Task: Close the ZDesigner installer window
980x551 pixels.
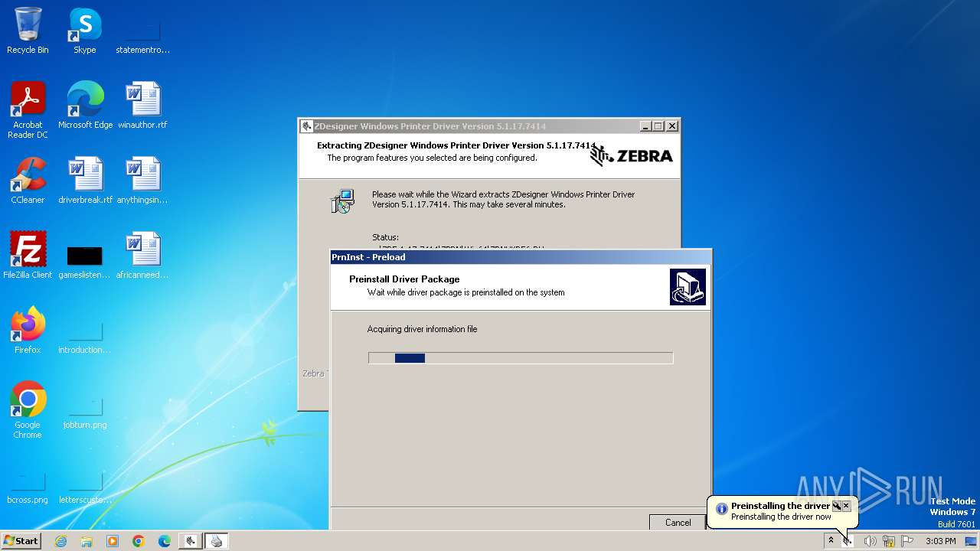Action: (x=672, y=126)
